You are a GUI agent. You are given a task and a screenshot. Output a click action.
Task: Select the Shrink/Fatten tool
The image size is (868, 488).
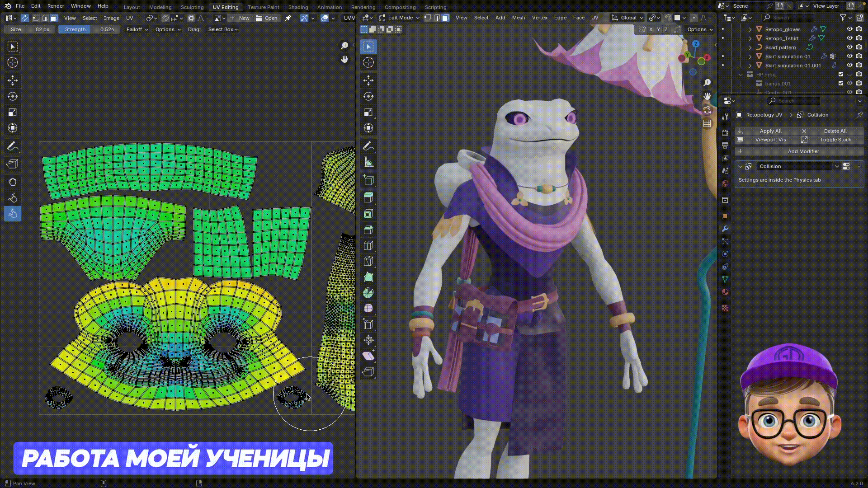(x=368, y=340)
